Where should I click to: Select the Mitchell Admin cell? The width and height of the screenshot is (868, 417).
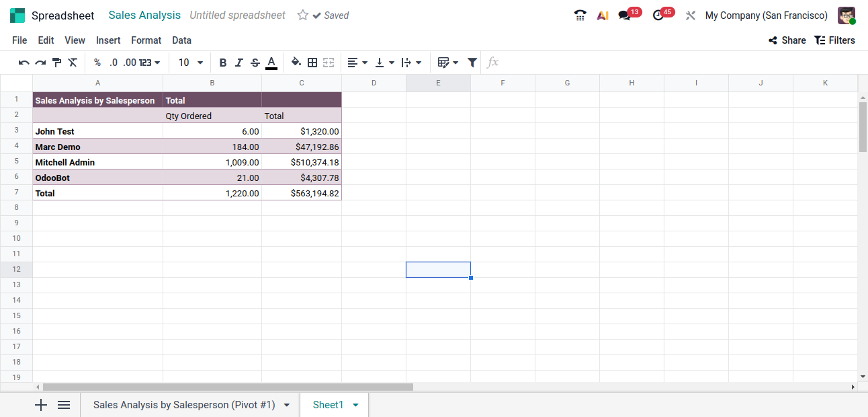click(x=97, y=162)
